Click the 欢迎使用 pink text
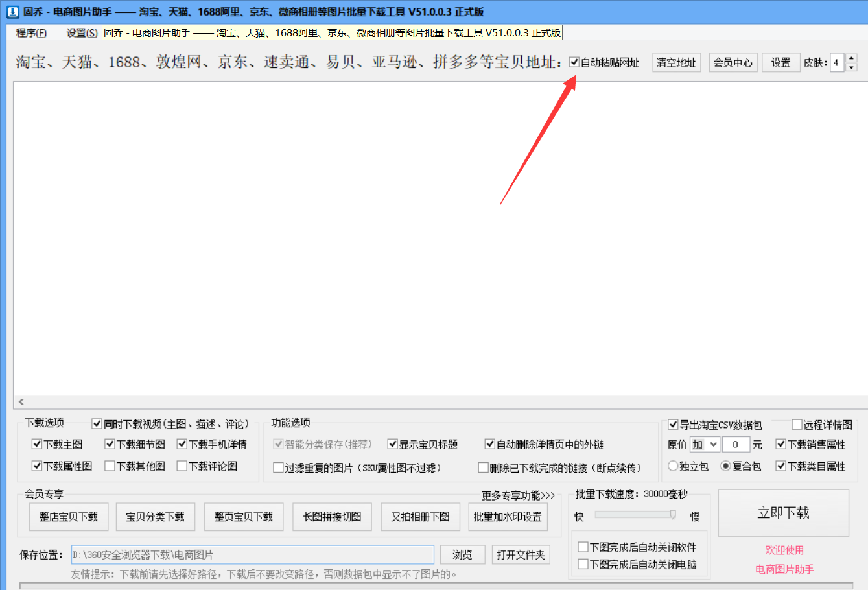Screen dimensions: 868x590 pos(784,550)
